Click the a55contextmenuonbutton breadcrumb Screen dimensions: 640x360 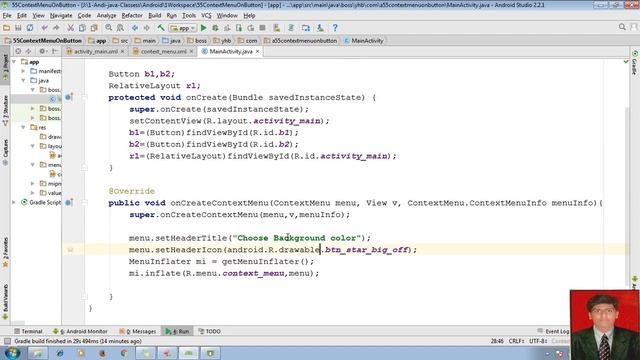tap(301, 40)
